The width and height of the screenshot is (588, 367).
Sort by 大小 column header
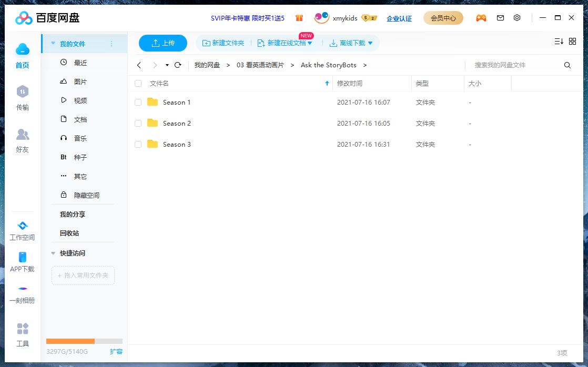coord(488,83)
